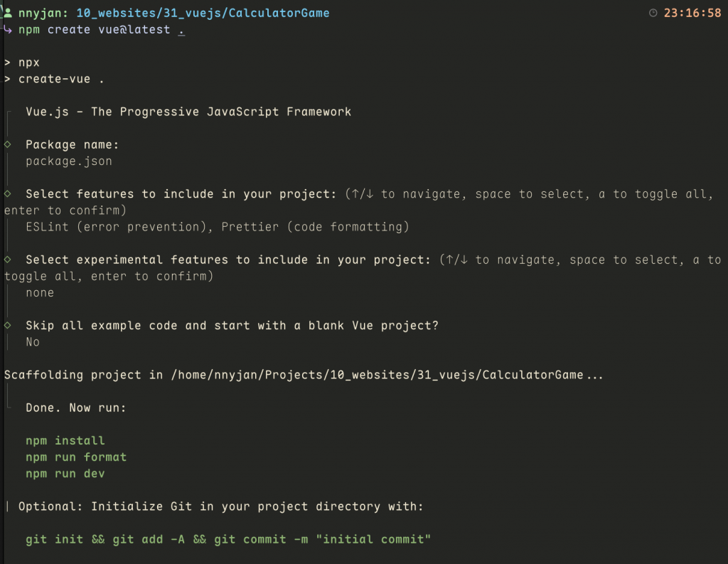Click the > symbol before npx

pos(7,63)
